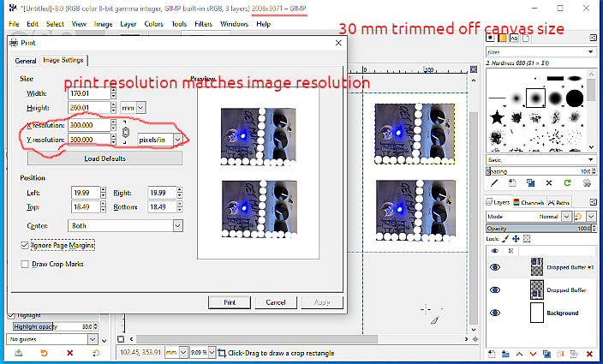Open the pixels/in resolution unit dropdown

[159, 140]
